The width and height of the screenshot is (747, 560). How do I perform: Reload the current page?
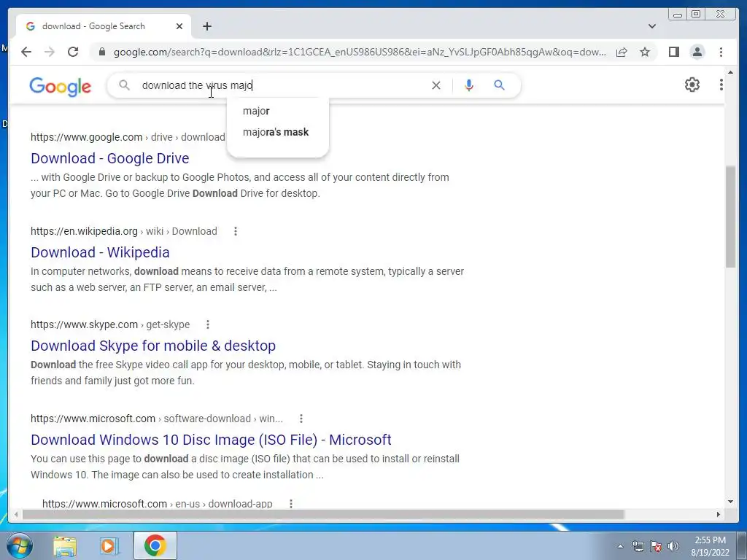click(73, 52)
